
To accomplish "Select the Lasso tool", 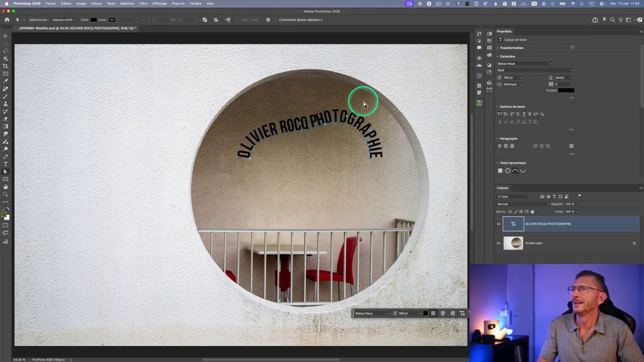I will pyautogui.click(x=5, y=51).
